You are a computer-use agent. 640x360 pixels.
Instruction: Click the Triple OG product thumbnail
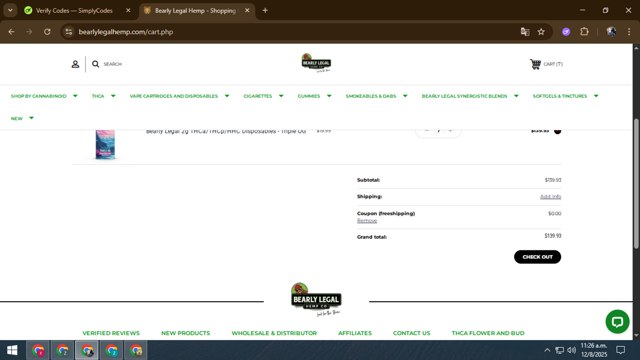point(105,144)
